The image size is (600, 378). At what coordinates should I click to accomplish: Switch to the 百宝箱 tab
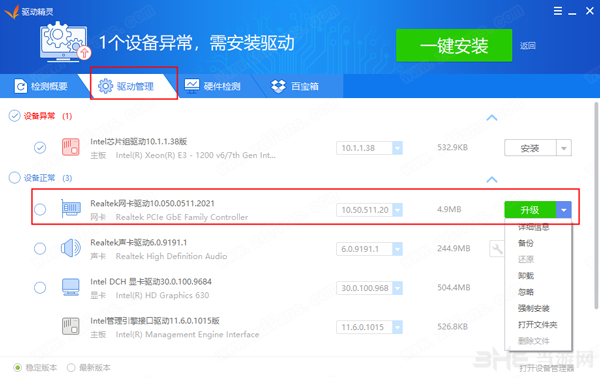click(295, 86)
